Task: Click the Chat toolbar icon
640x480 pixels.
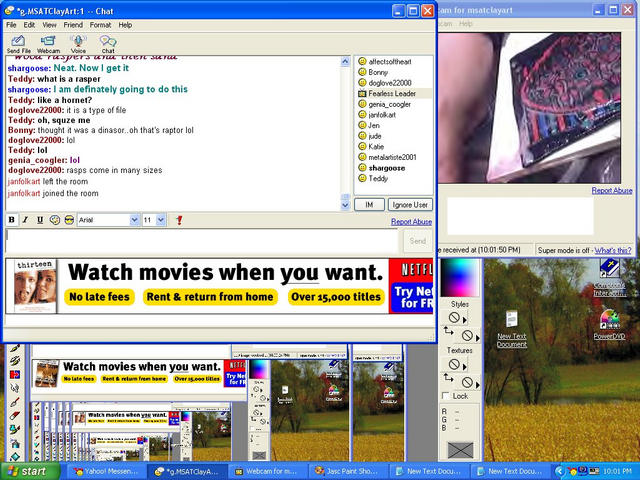Action: tap(108, 44)
